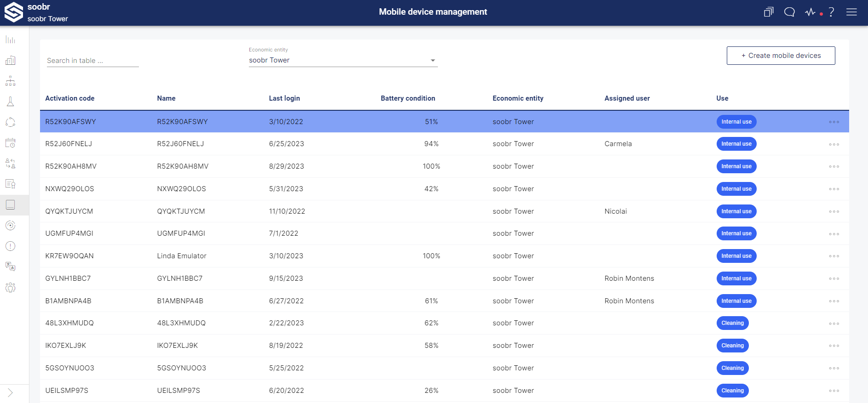The image size is (868, 403).
Task: Open the circular cycle nodes sidebar icon
Action: tap(10, 122)
